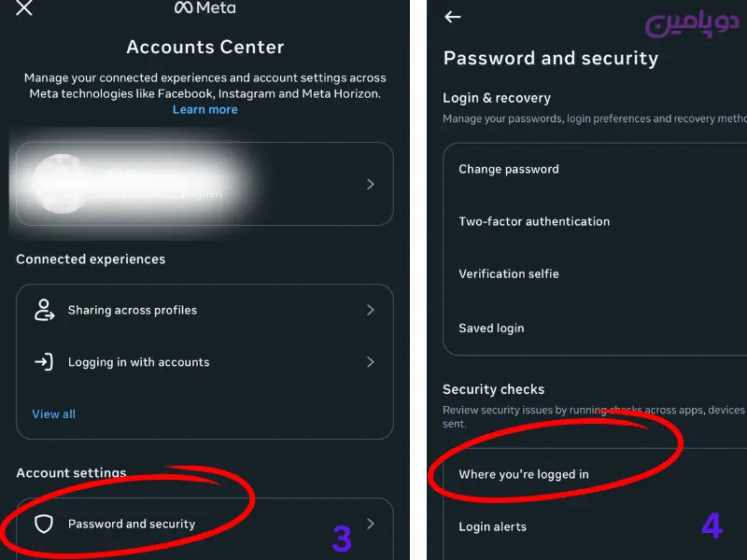Open the blurred profile account card
The image size is (747, 560).
(x=187, y=185)
